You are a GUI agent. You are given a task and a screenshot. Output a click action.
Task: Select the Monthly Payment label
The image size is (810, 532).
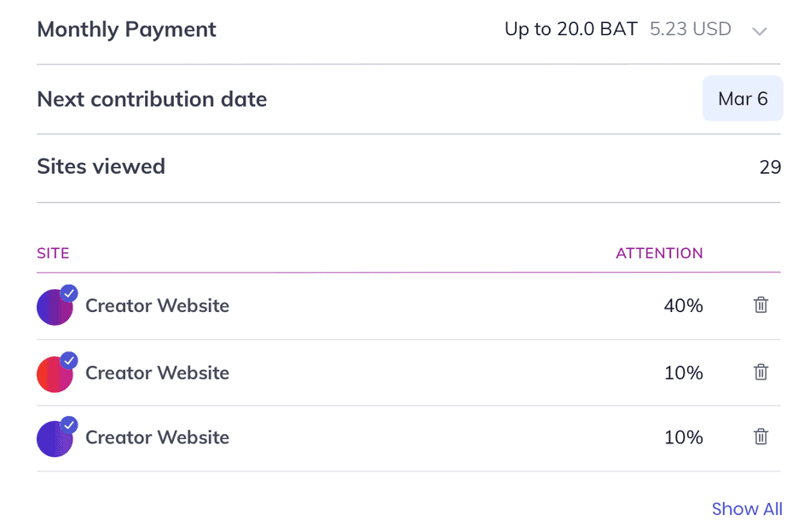[x=126, y=29]
